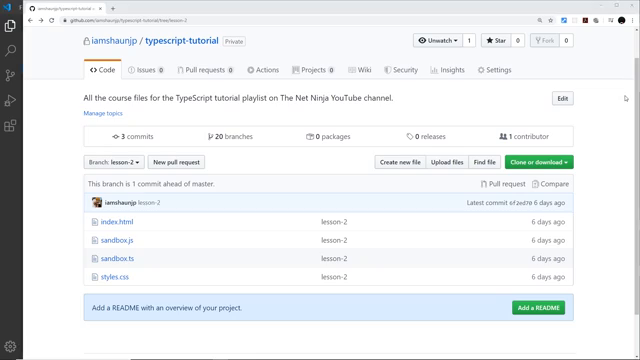
Task: View 1 contributor
Action: point(524,136)
